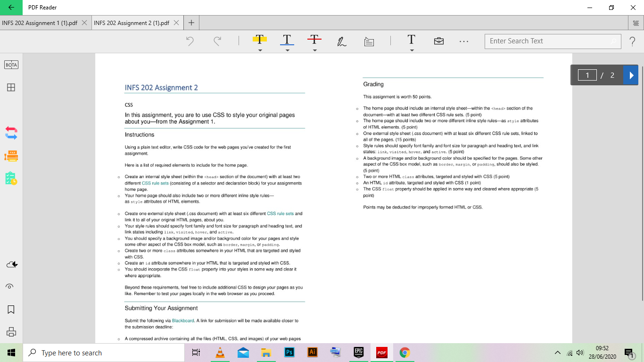Undo the last annotation
The width and height of the screenshot is (644, 362).
[x=190, y=41]
